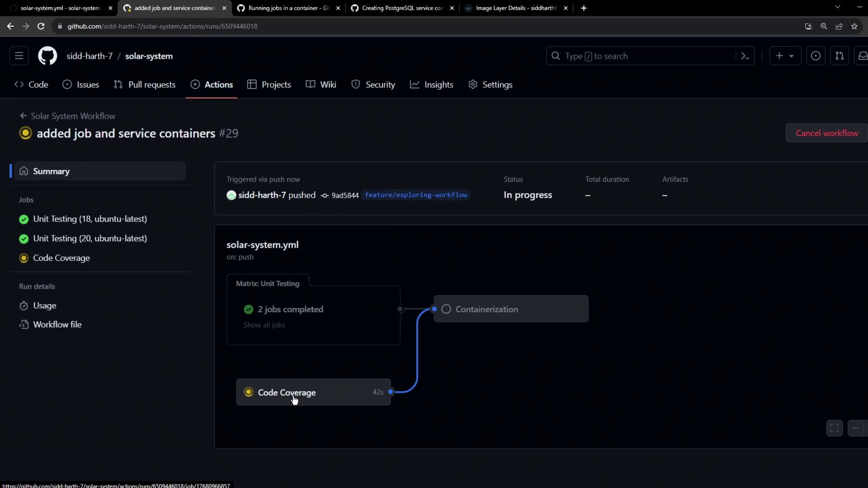868x488 pixels.
Task: Click fullscreen graph view icon
Action: point(834,428)
